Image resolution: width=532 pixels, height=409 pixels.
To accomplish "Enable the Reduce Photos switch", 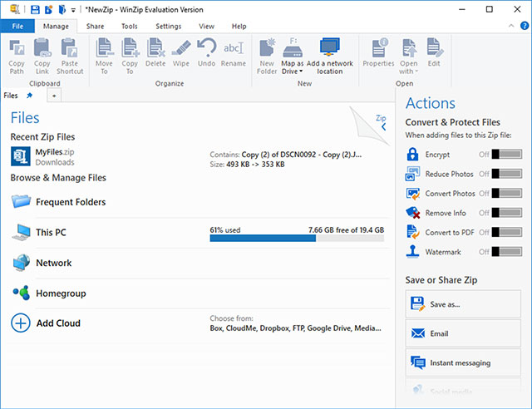I will point(507,174).
